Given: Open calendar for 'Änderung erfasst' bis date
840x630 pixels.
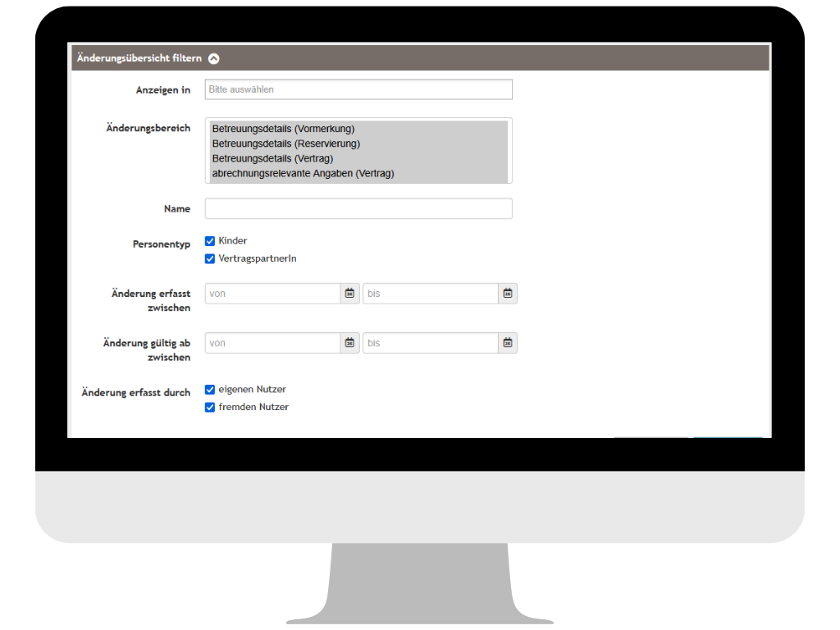Looking at the screenshot, I should pos(508,294).
